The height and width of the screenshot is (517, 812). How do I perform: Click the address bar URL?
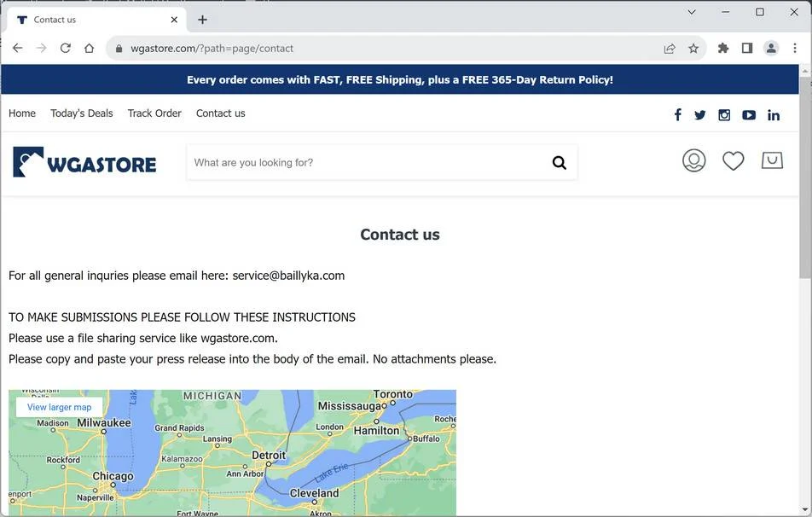click(212, 48)
